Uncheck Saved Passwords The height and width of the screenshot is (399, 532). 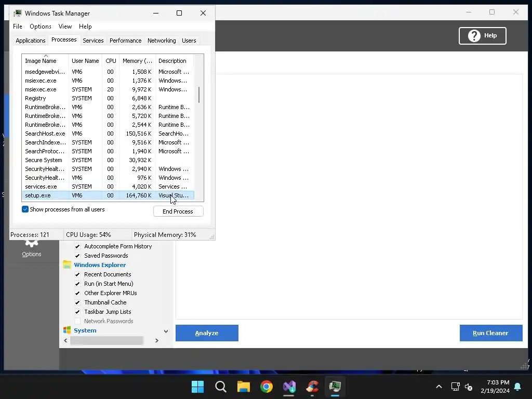(x=77, y=256)
